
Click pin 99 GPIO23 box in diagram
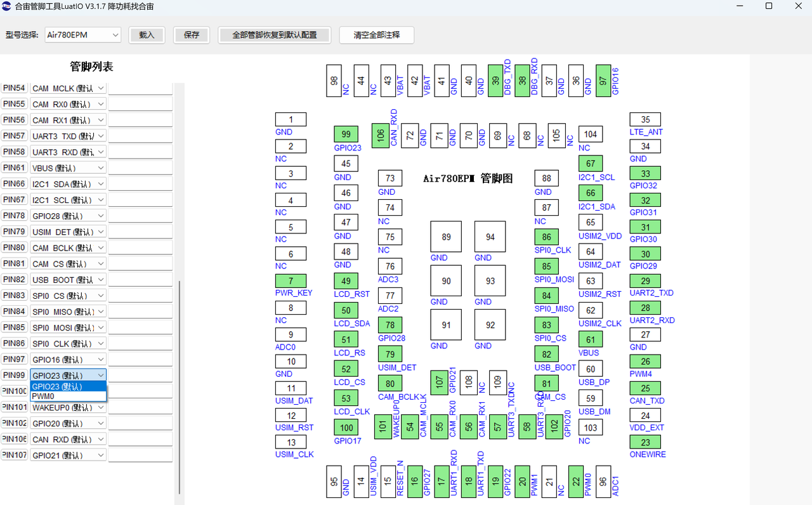[346, 134]
